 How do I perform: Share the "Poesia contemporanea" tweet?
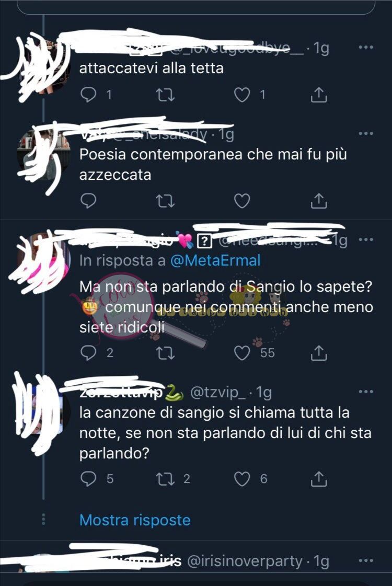(x=319, y=201)
